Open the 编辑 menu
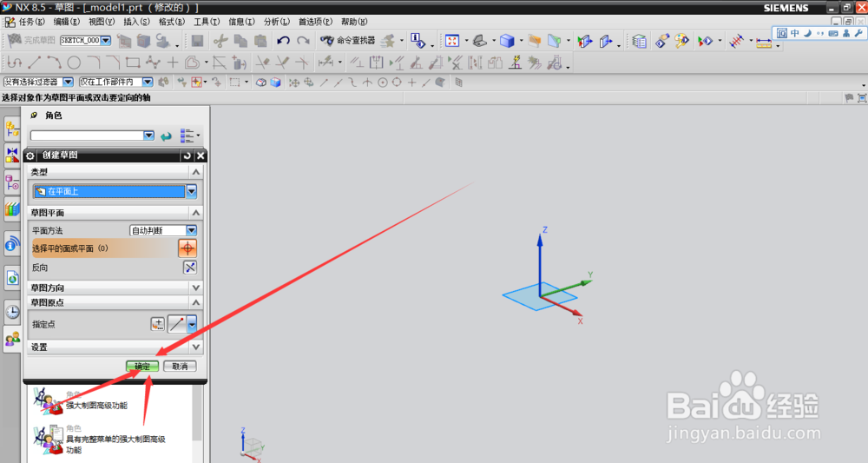The image size is (868, 463). [x=67, y=22]
